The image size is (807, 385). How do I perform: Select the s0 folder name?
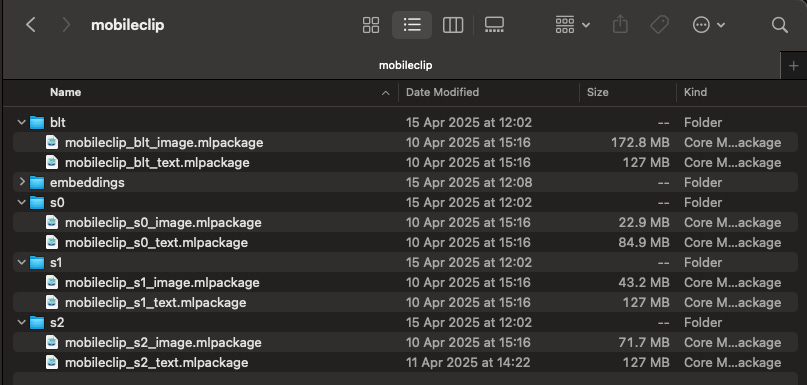(57, 202)
